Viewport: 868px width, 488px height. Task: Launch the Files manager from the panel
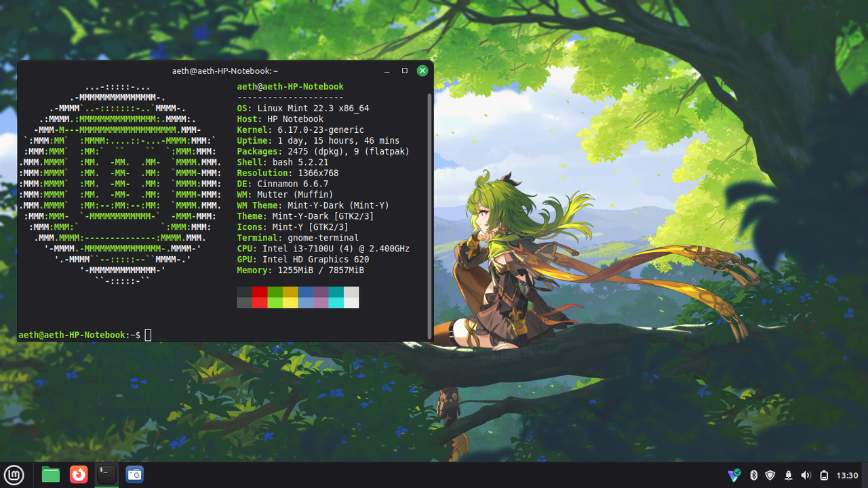click(51, 474)
